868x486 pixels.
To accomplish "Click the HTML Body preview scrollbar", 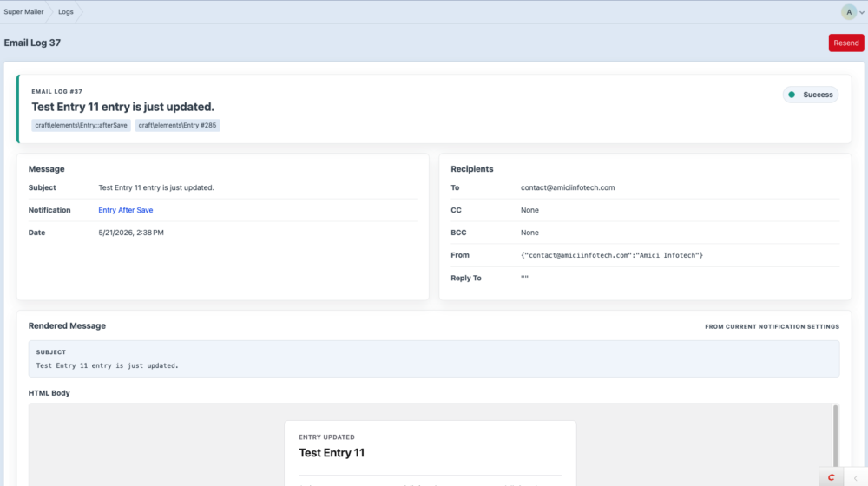I will [x=835, y=436].
